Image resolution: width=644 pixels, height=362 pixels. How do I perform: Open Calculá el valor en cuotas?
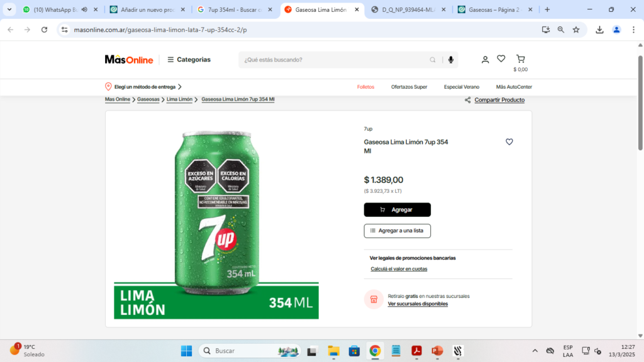coord(399,269)
